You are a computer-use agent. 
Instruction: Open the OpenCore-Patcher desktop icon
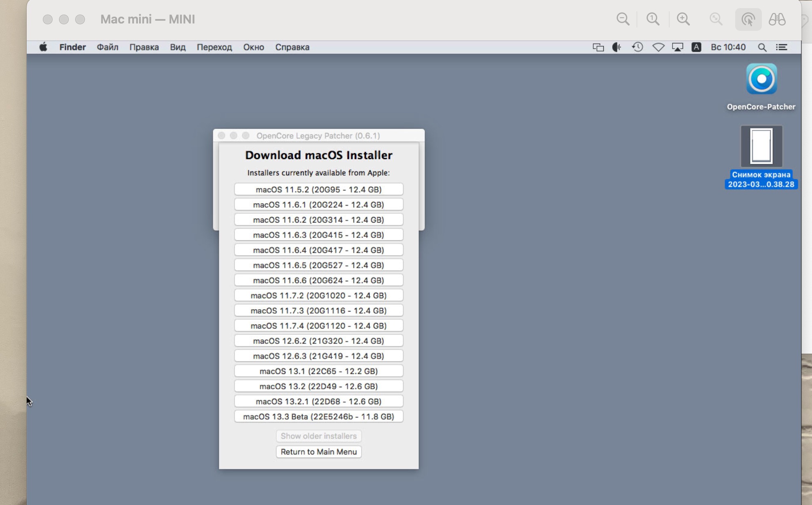click(761, 79)
